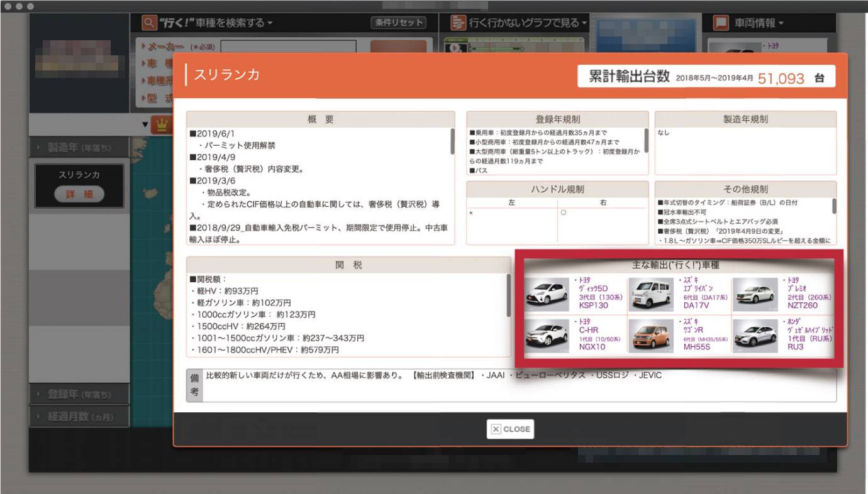Image resolution: width=868 pixels, height=494 pixels.
Task: Click the メーカー input field
Action: coord(288,47)
